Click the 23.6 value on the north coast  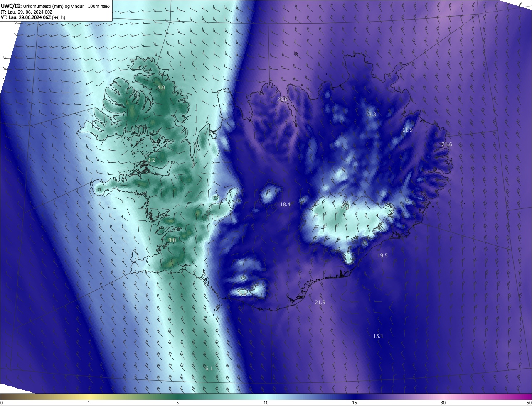[282, 99]
